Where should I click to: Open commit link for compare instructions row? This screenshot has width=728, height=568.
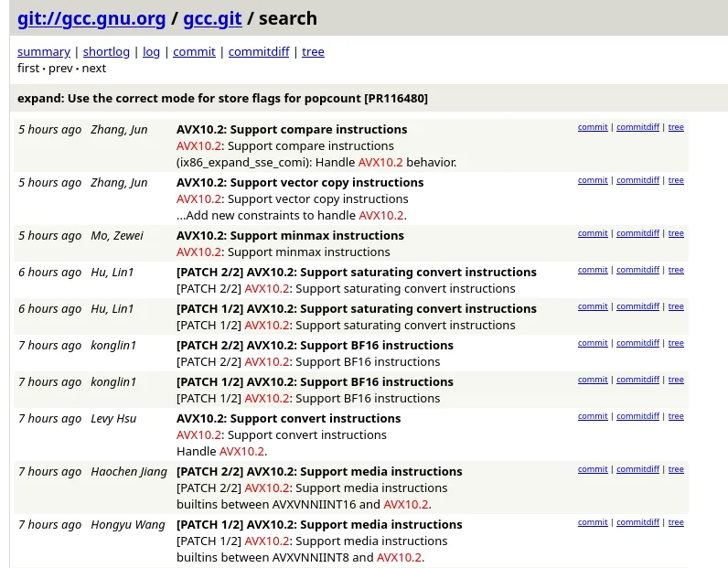pyautogui.click(x=593, y=127)
